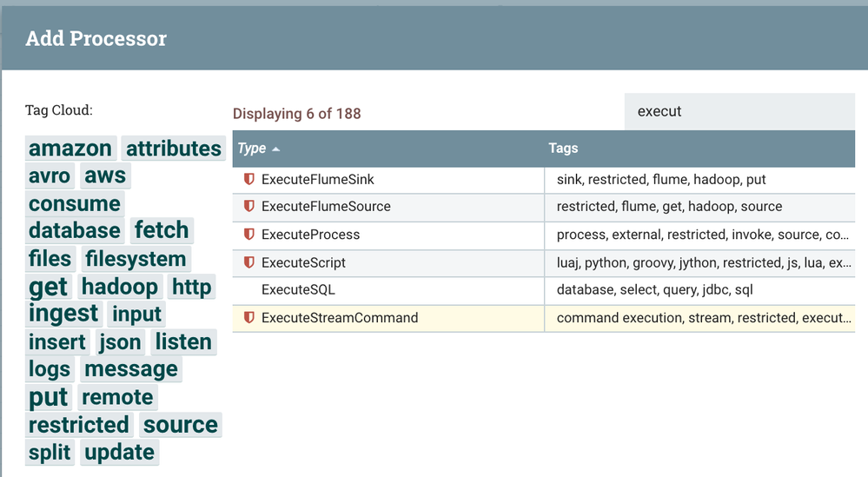Select the "restricted" tag in the cloud
The width and height of the screenshot is (868, 477).
(79, 425)
